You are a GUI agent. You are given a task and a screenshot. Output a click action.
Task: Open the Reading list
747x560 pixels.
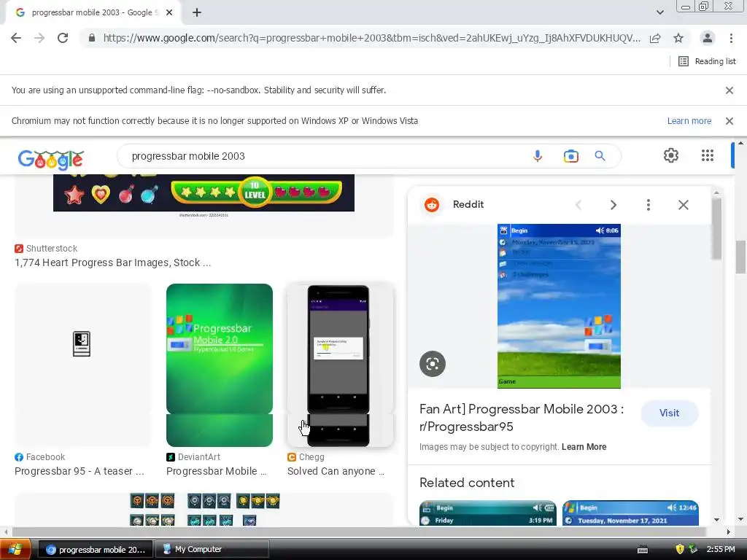pyautogui.click(x=707, y=61)
